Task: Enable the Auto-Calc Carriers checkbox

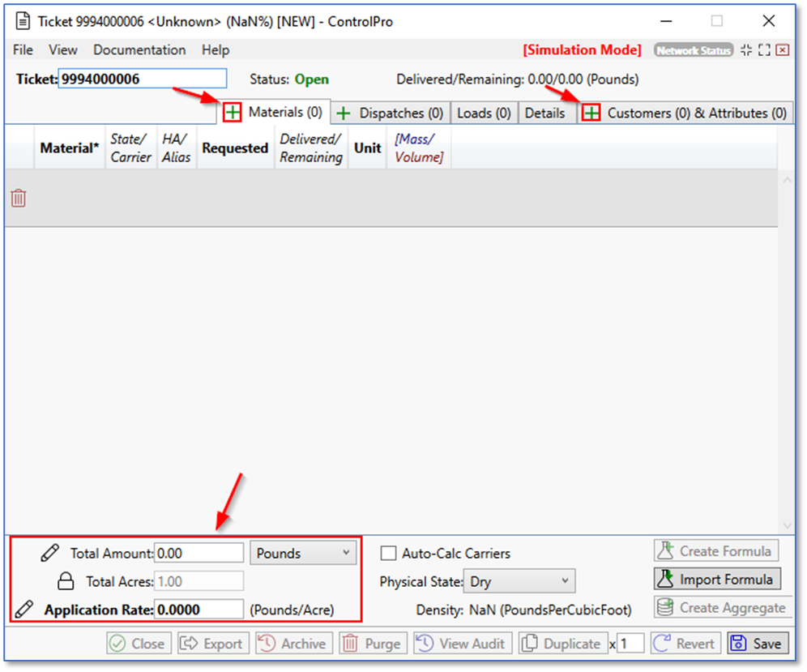Action: point(387,553)
